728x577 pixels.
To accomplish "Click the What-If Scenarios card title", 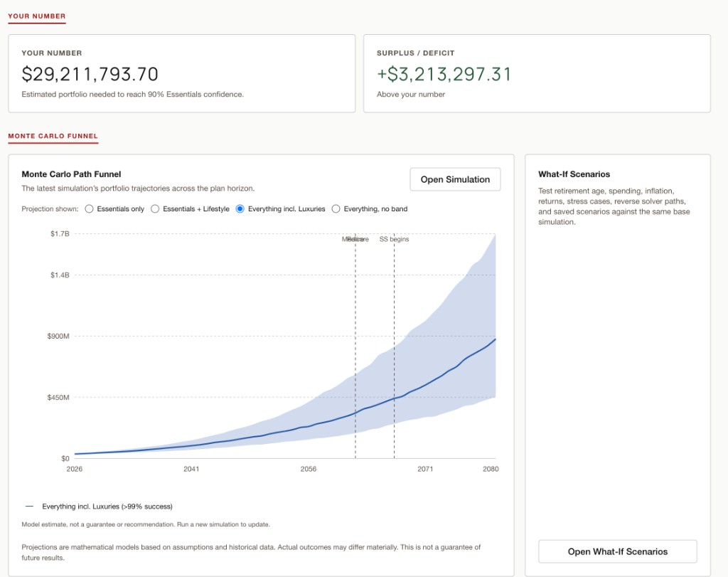I will [574, 174].
